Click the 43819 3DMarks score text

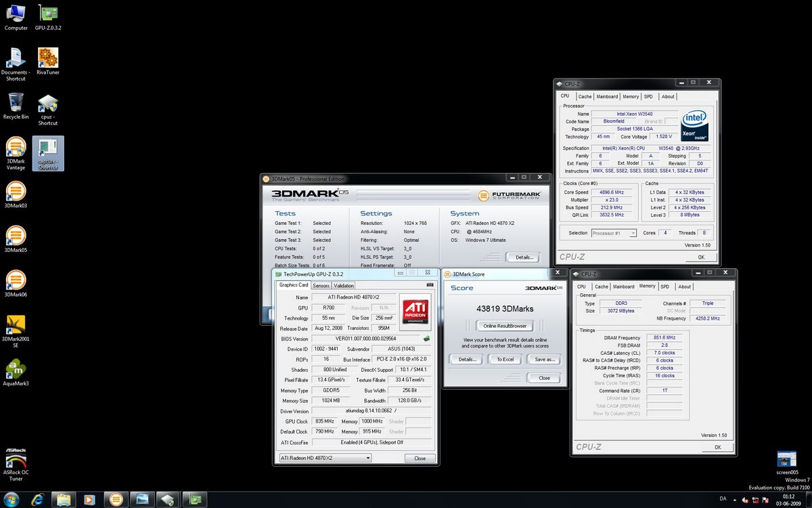[505, 308]
